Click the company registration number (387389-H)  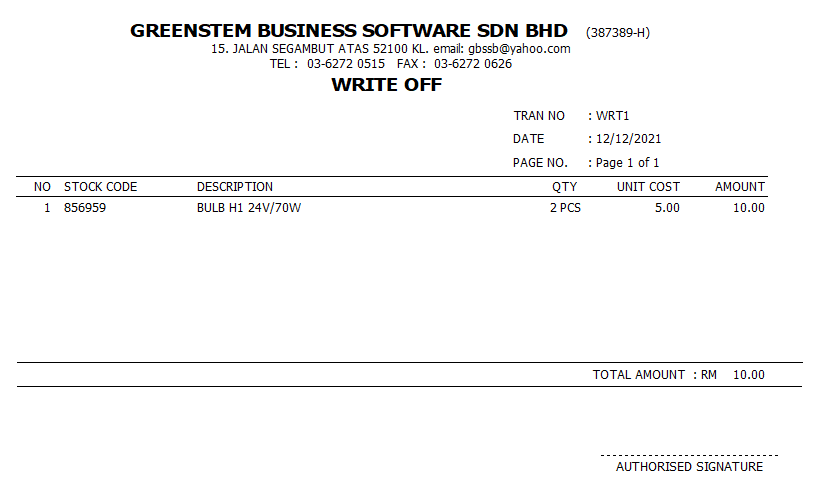coord(618,33)
